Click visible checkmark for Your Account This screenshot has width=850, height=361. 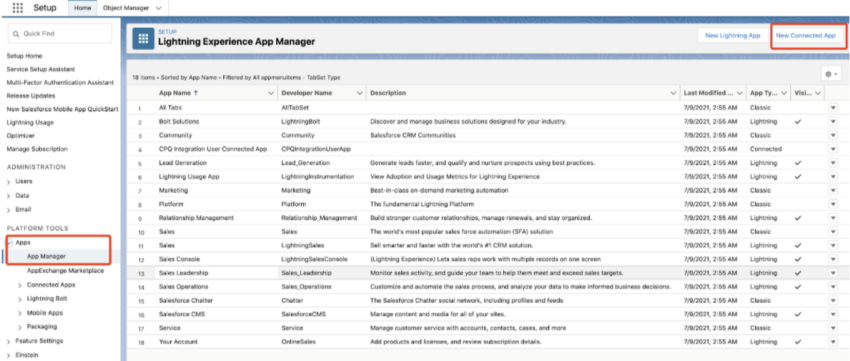798,341
